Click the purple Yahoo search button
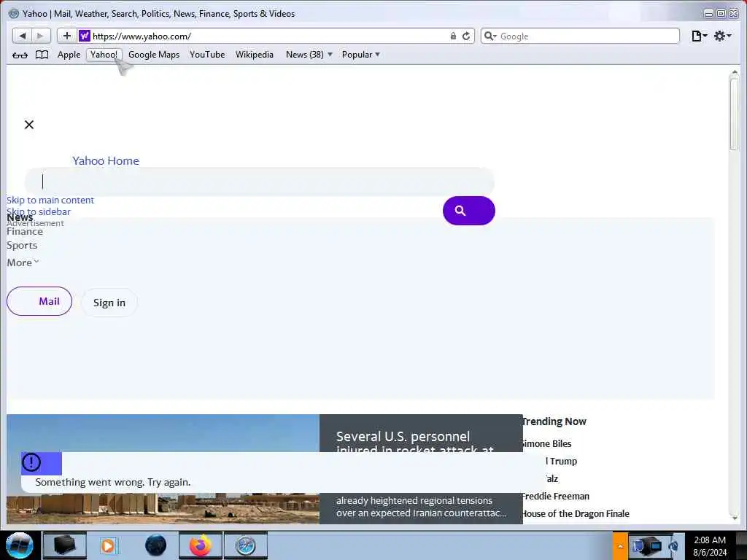The image size is (747, 560). tap(469, 211)
